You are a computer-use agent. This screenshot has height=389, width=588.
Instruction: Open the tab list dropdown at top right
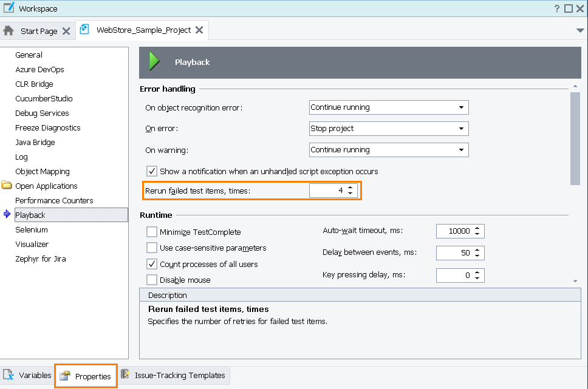pyautogui.click(x=579, y=30)
